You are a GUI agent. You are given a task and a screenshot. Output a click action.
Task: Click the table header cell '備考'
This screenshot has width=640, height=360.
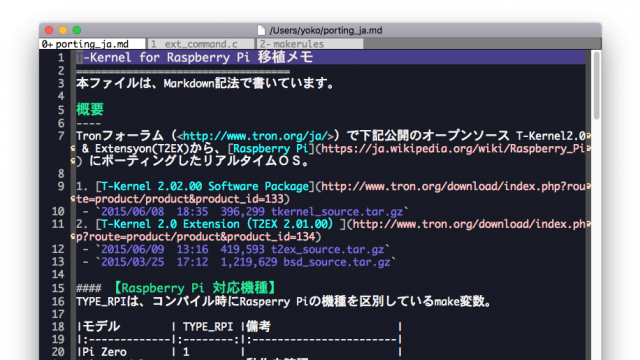tap(258, 327)
